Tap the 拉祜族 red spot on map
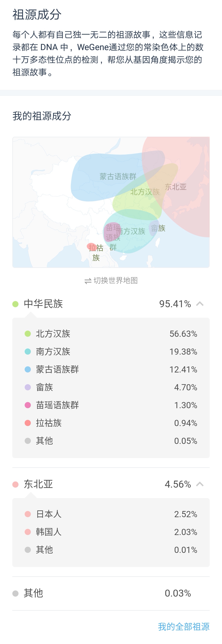222x644 pixels. 91,247
